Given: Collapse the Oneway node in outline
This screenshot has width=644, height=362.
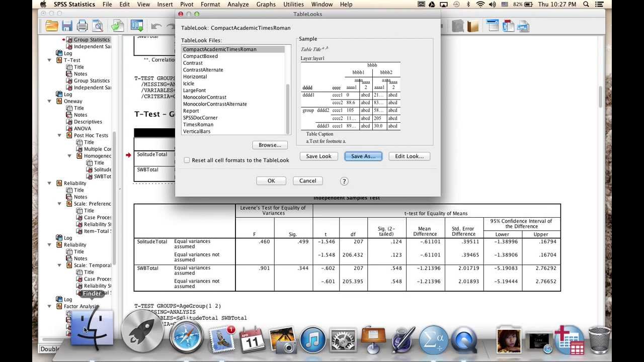Looking at the screenshot, I should tap(49, 101).
